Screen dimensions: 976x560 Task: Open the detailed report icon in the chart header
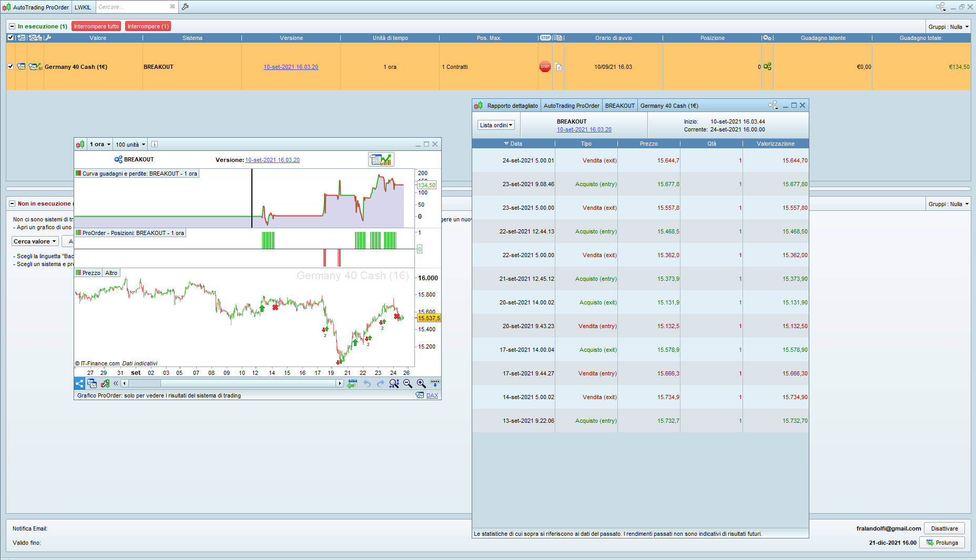coord(381,159)
